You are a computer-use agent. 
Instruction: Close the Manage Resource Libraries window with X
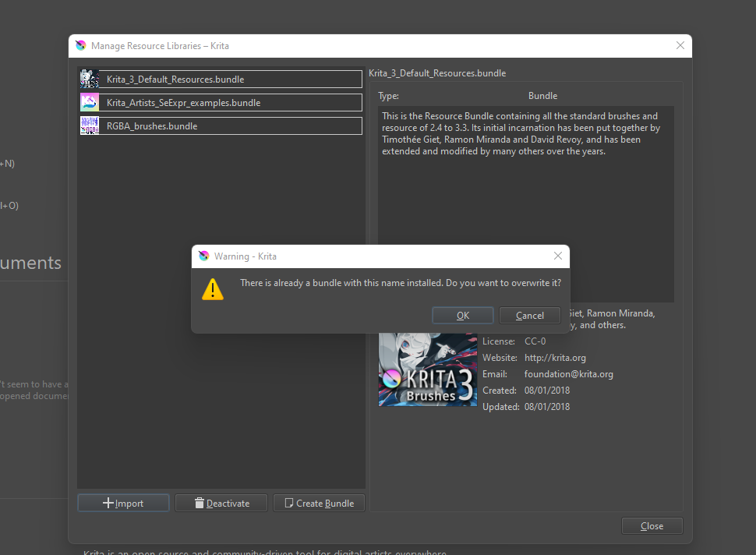(680, 45)
